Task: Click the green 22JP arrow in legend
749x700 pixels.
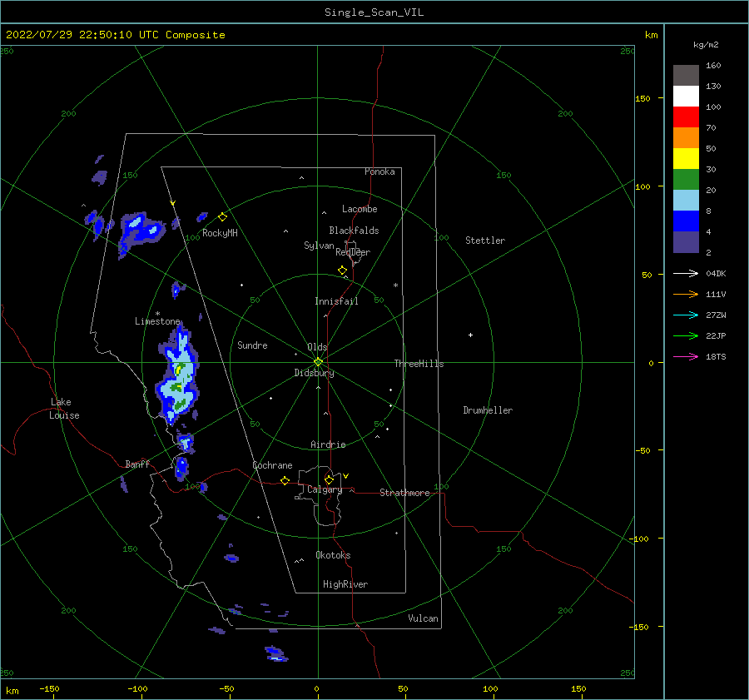Action: point(686,336)
